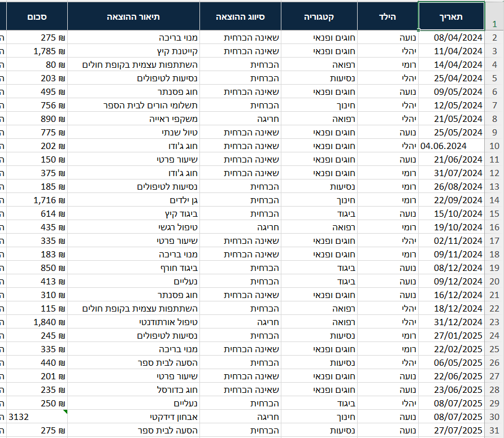504x438 pixels.
Task: Click description cell גן ילדים
Action: [x=133, y=200]
